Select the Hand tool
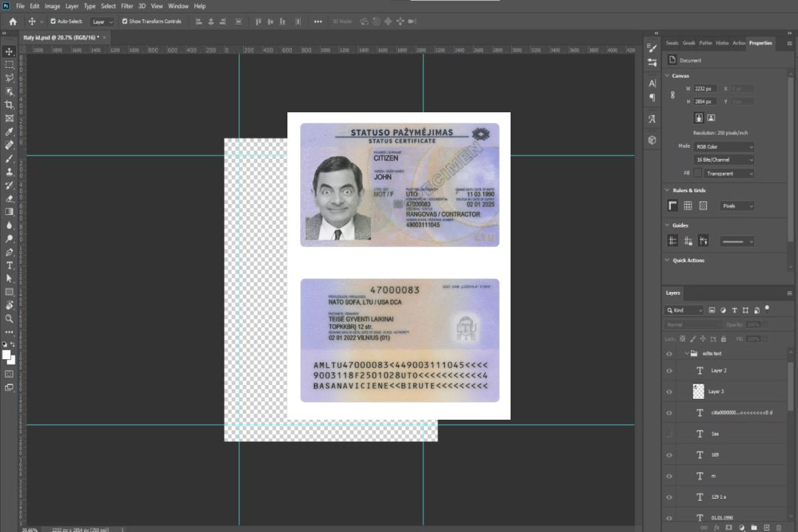Image resolution: width=798 pixels, height=532 pixels. (x=9, y=305)
